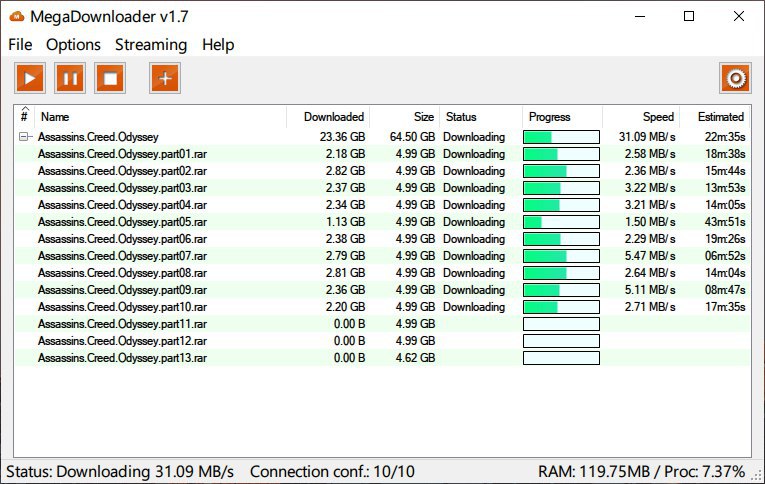Open the File menu

tap(20, 45)
